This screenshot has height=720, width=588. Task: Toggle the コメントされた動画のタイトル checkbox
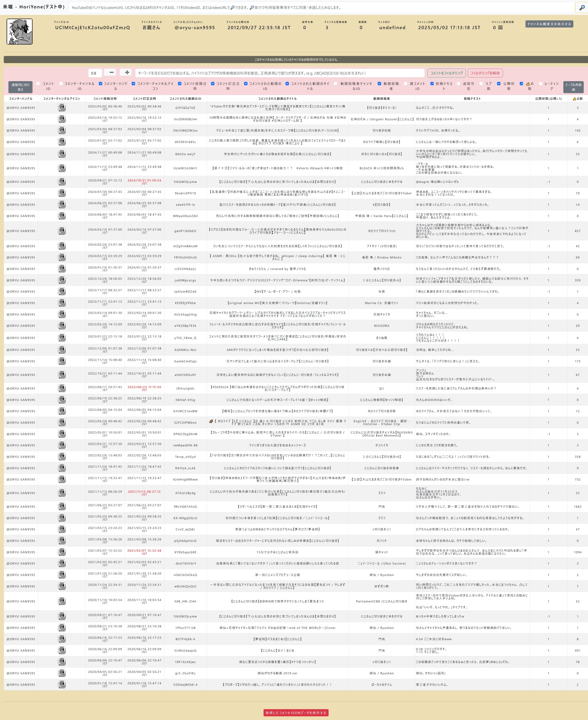click(x=287, y=84)
